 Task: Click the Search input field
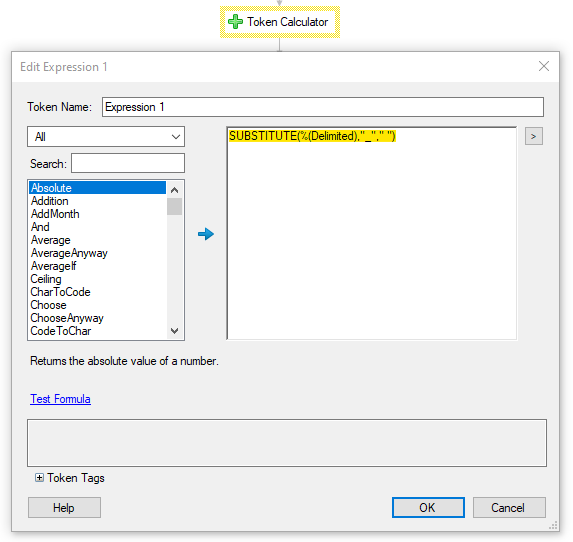[128, 163]
